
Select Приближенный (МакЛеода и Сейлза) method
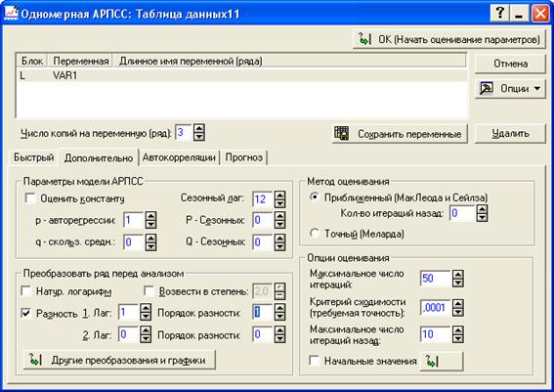[x=314, y=196]
